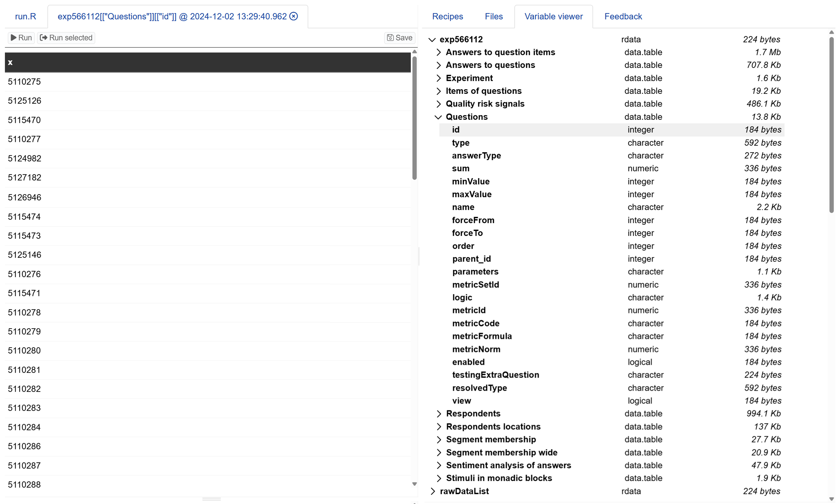Click Variable viewer scroll down arrow
Screen dimensions: 840x504
point(832,499)
